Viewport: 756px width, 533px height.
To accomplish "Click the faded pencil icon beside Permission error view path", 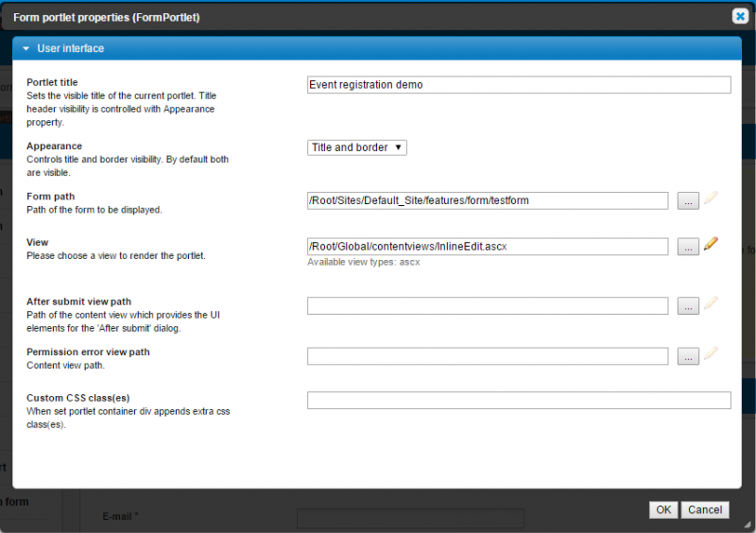I will (711, 353).
